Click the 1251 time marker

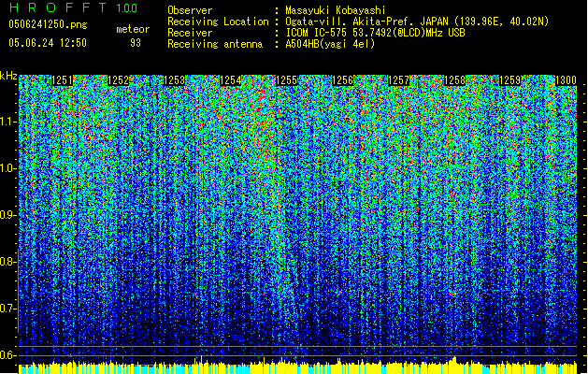(63, 81)
